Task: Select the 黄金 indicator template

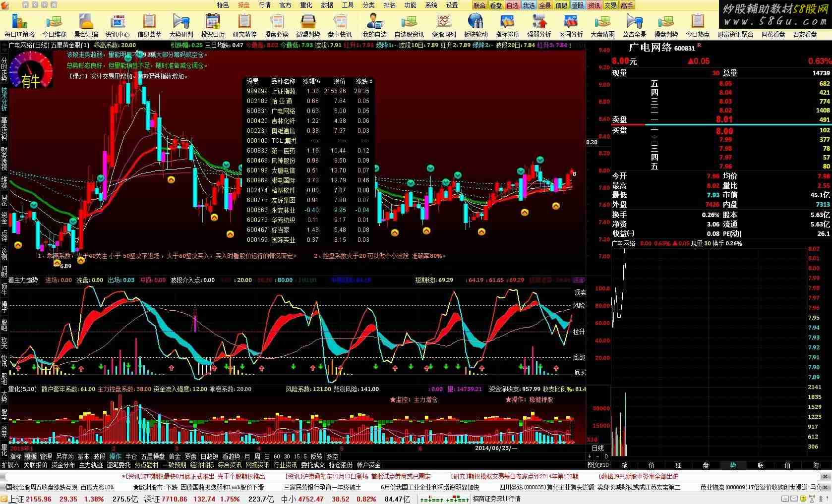Action: click(x=175, y=456)
